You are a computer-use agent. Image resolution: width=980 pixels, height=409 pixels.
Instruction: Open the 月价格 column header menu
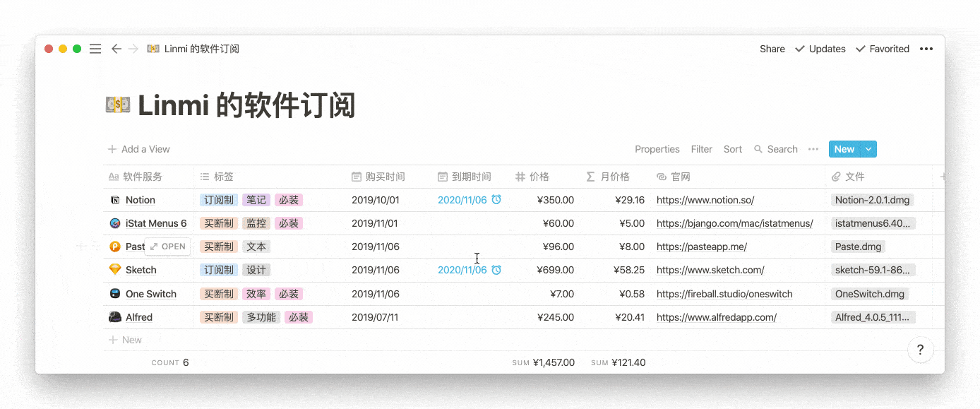(x=615, y=177)
